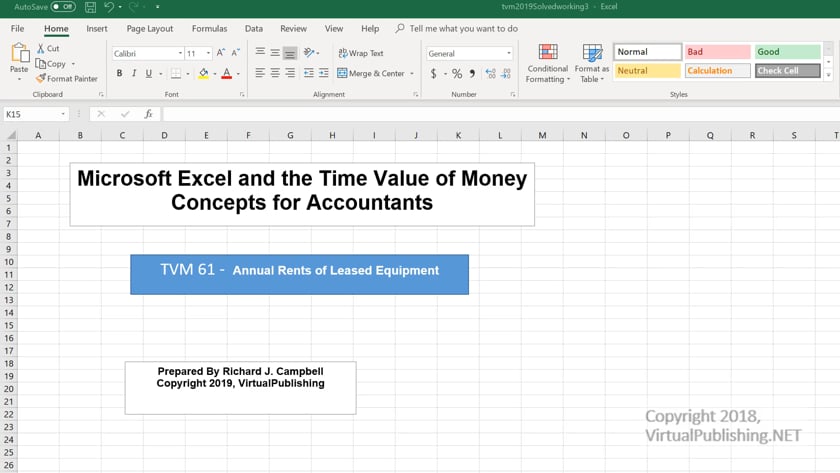
Task: Open the Font dialog launcher
Action: (x=242, y=94)
